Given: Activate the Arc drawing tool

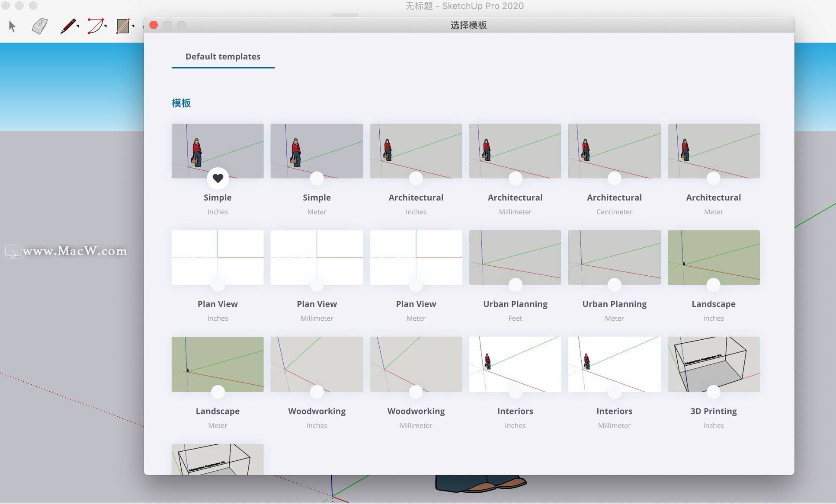Looking at the screenshot, I should (95, 26).
